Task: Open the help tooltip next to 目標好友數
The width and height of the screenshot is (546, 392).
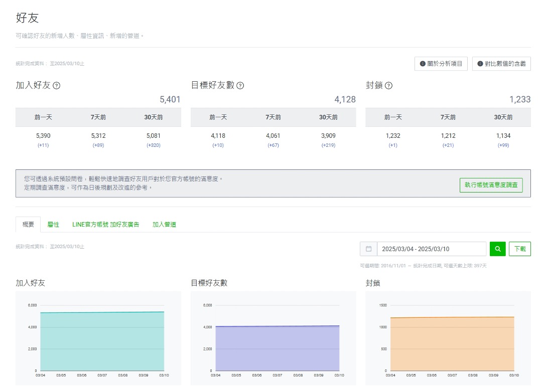Action: (240, 86)
